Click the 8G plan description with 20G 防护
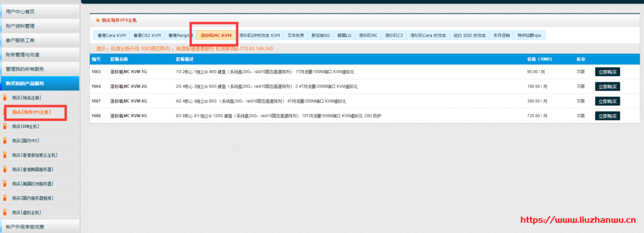The width and height of the screenshot is (644, 233). point(279,116)
